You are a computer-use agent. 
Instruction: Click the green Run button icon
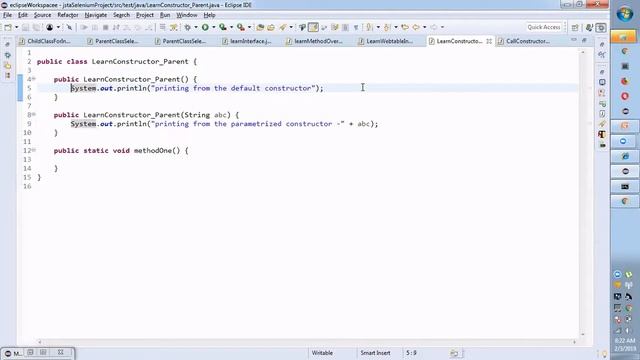pyautogui.click(x=205, y=27)
